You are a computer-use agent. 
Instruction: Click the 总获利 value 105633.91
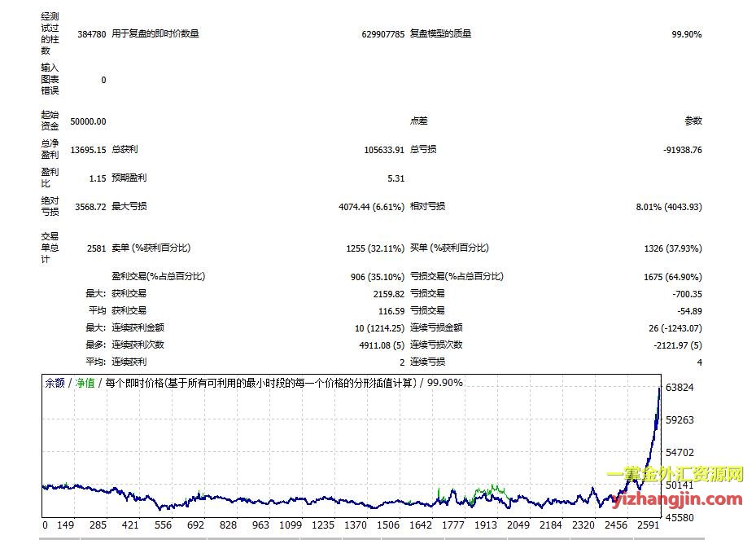tap(384, 150)
